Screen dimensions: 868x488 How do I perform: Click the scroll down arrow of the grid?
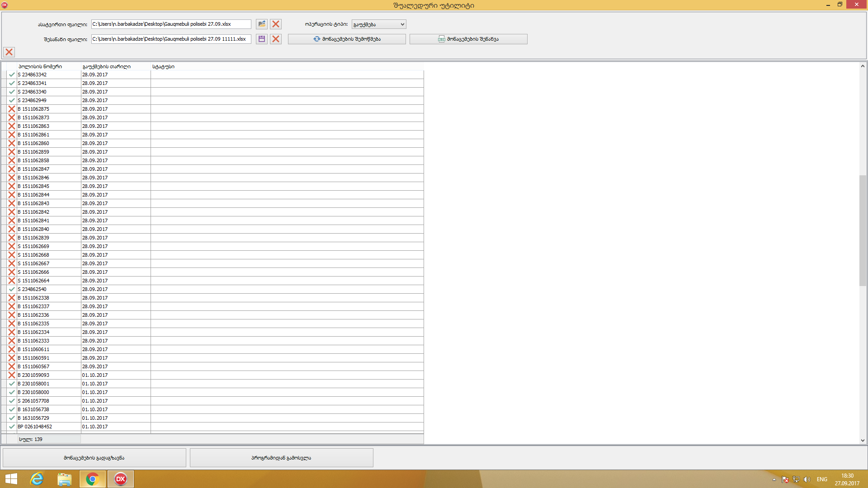click(x=863, y=440)
